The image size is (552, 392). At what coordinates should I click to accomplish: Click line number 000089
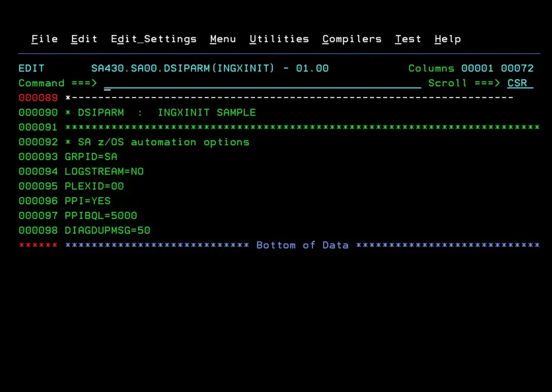pyautogui.click(x=38, y=98)
